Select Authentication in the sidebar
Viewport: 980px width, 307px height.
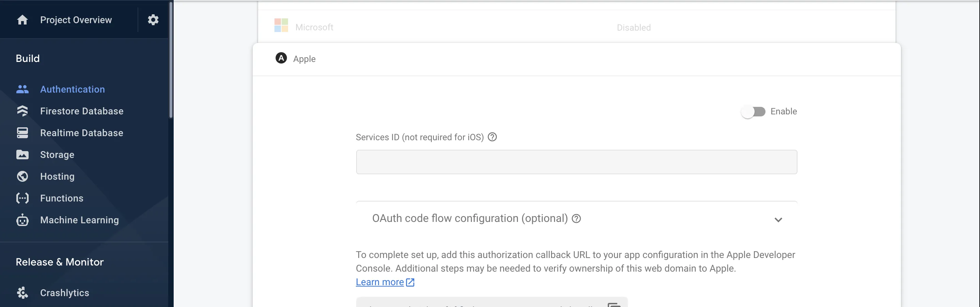(72, 90)
